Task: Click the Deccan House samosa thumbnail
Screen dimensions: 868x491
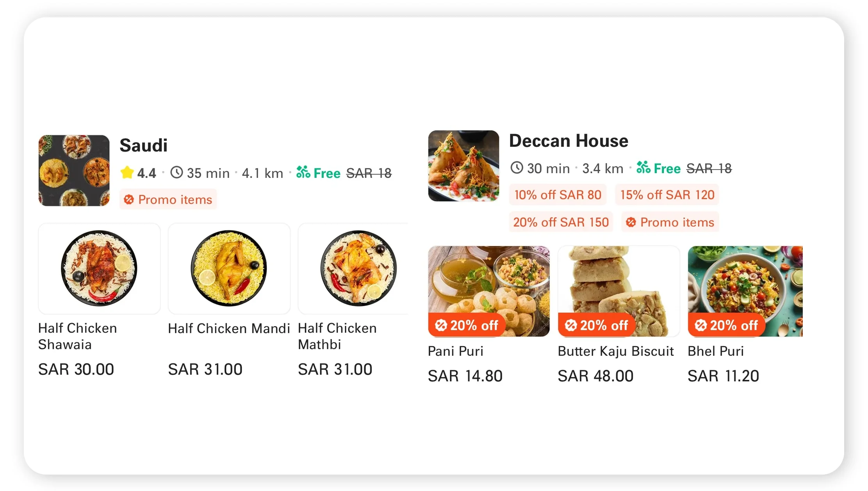Action: point(463,166)
